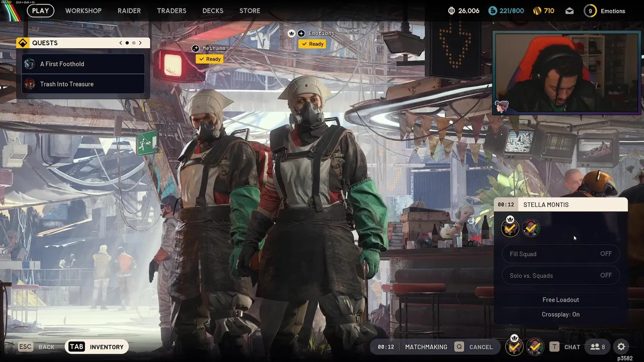Open the A First Foothold quest

pos(84,64)
